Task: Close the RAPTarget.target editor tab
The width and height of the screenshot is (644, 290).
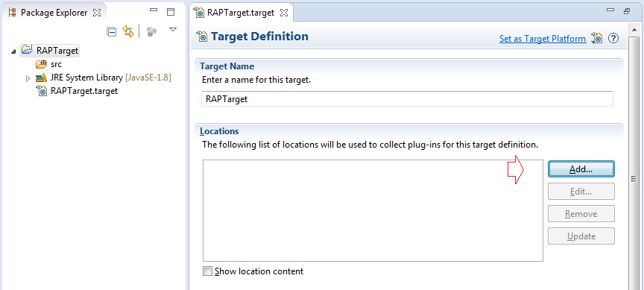Action: point(284,13)
